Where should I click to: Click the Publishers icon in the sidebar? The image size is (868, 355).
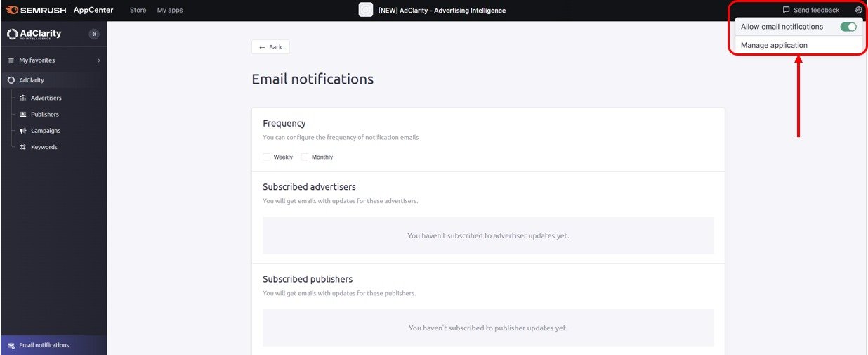(x=23, y=114)
